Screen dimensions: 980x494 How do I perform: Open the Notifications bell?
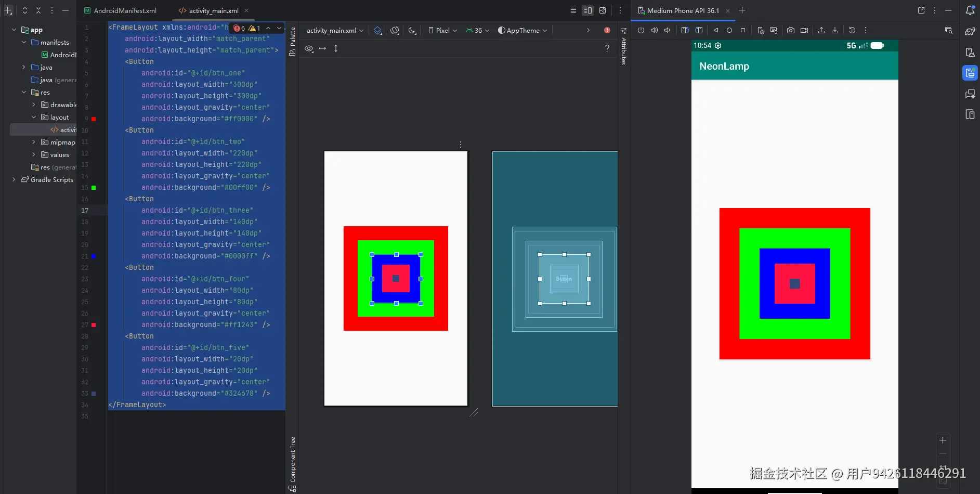970,10
